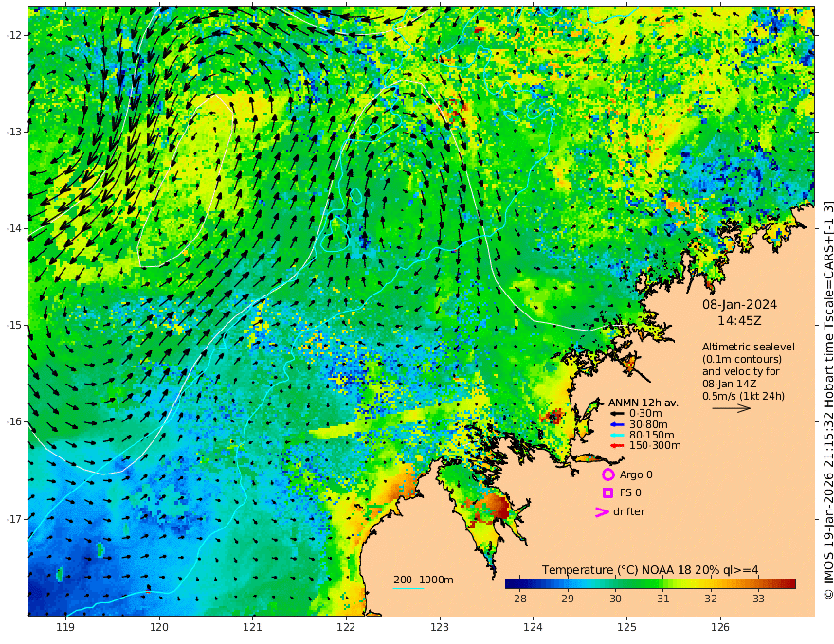
Task: Click the '80-150m' depth range label
Action: (x=651, y=436)
